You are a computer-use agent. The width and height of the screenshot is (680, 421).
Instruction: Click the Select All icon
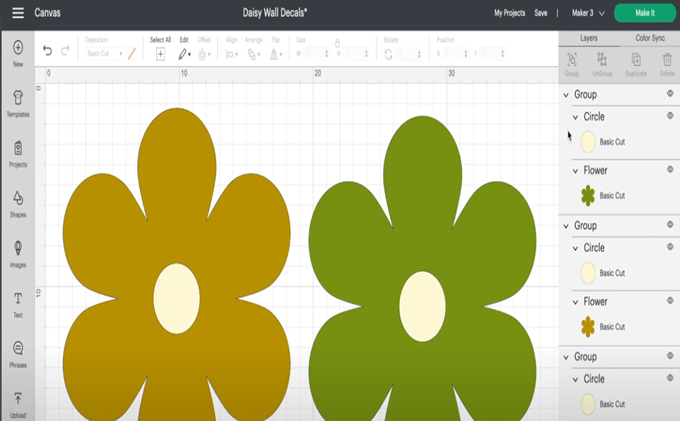[x=160, y=54]
